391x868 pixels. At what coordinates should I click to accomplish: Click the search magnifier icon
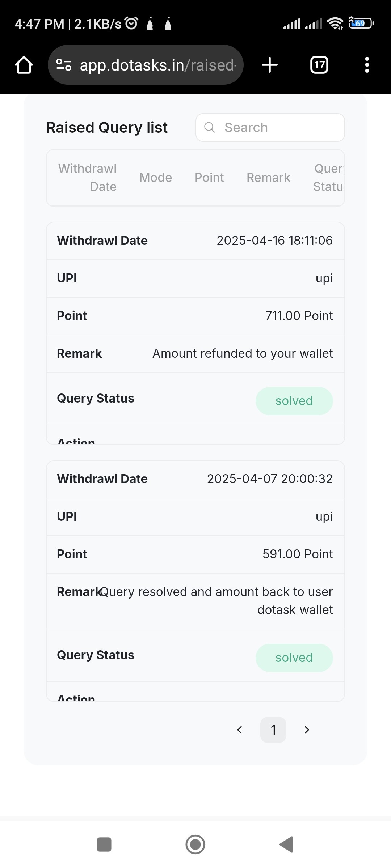point(210,127)
